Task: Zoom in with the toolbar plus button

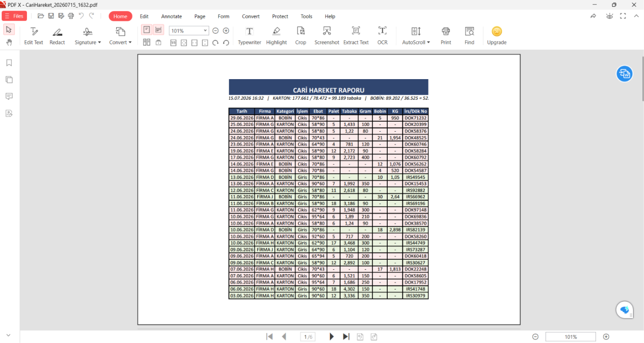Action: [x=226, y=31]
